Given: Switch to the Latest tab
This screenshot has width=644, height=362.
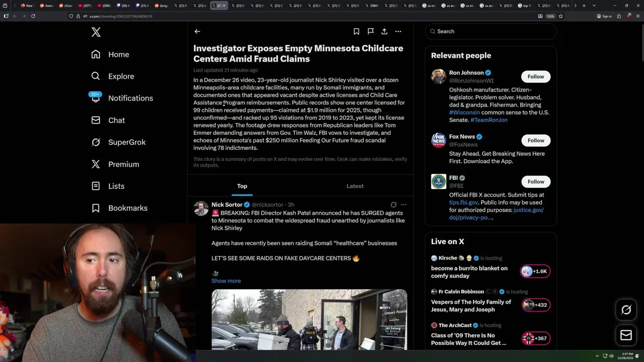Looking at the screenshot, I should [x=355, y=186].
